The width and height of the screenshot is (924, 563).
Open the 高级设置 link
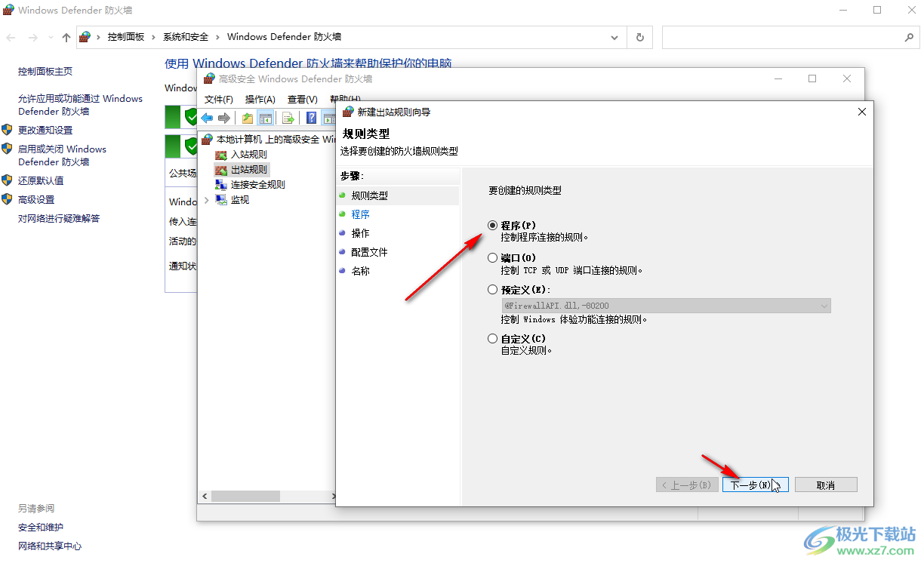pyautogui.click(x=36, y=200)
